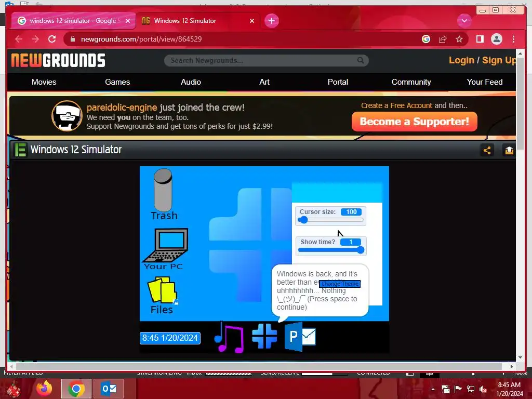Adjust the Show time? slider
Image resolution: width=532 pixels, height=399 pixels.
tap(331, 250)
